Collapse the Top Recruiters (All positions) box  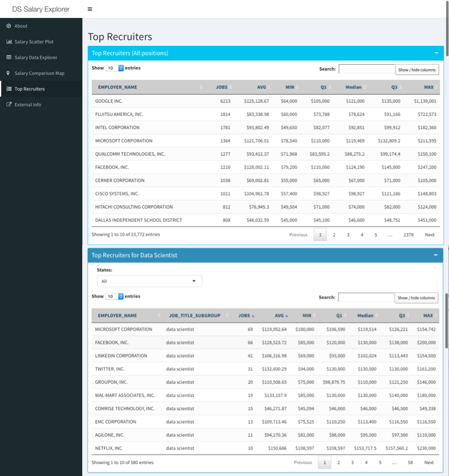coord(437,53)
